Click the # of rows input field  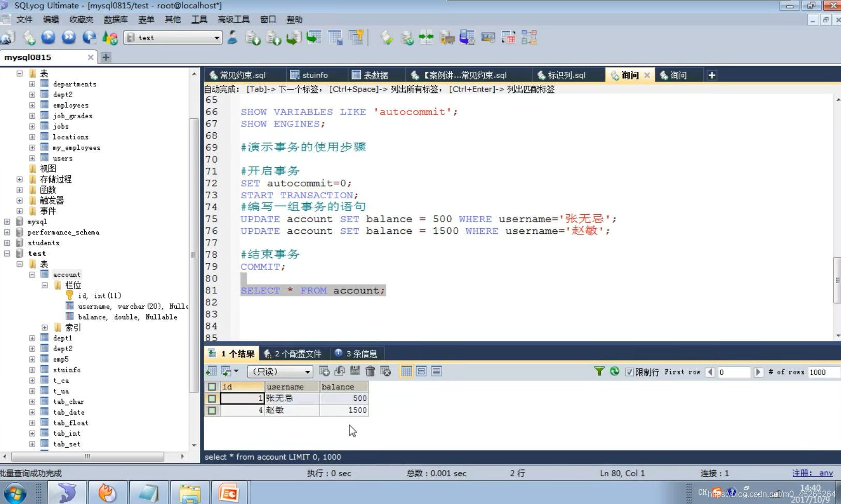823,372
